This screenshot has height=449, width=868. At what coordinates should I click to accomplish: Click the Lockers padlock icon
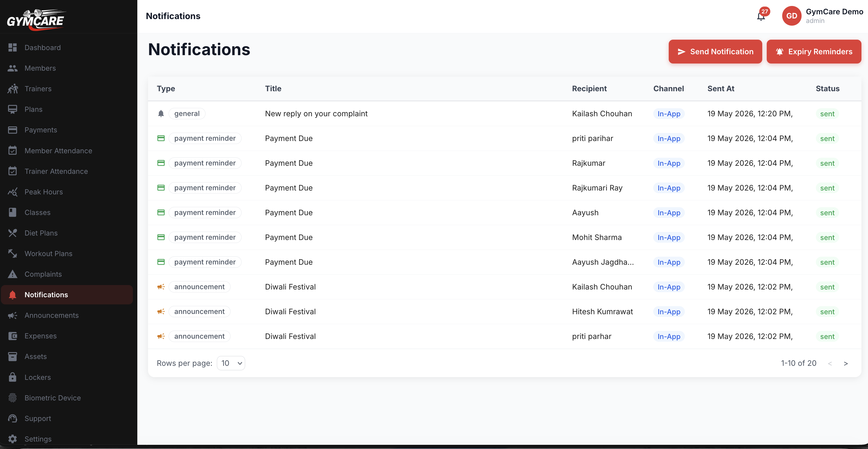point(13,377)
